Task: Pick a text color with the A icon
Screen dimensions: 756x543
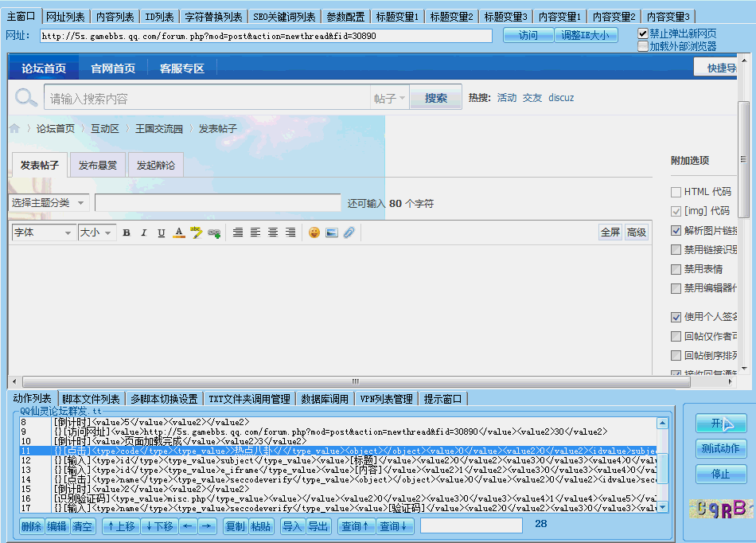Action: [179, 233]
